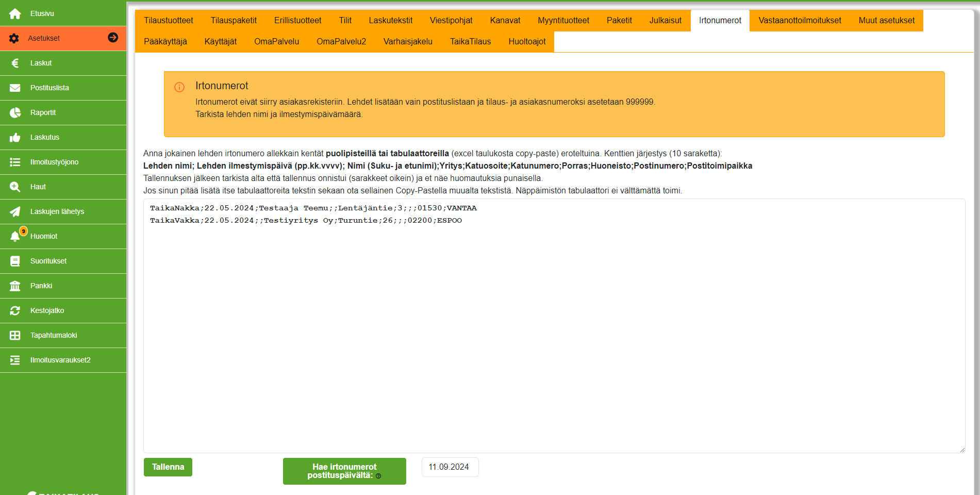This screenshot has width=980, height=495.
Task: Open the OmaPalvelu2 tab
Action: [341, 42]
